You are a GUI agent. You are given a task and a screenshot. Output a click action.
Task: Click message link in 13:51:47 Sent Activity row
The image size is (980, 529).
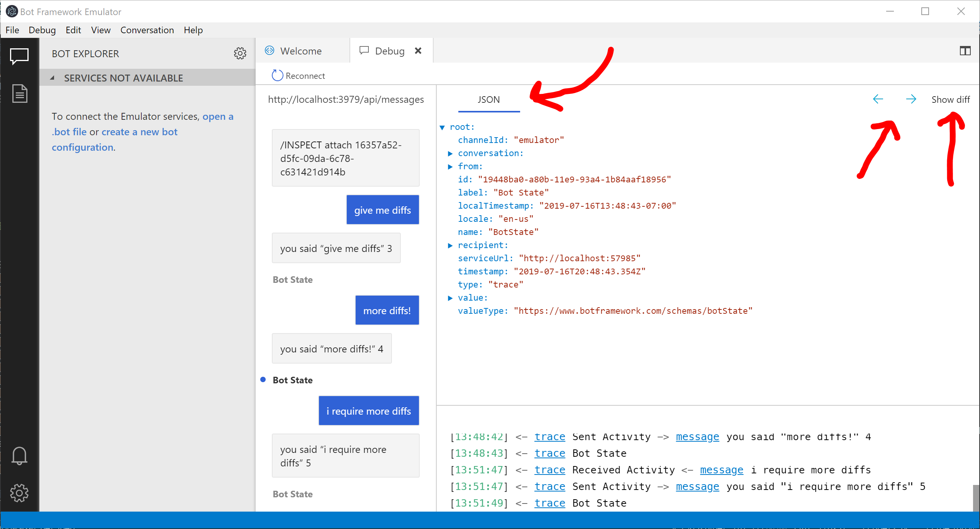pyautogui.click(x=697, y=486)
